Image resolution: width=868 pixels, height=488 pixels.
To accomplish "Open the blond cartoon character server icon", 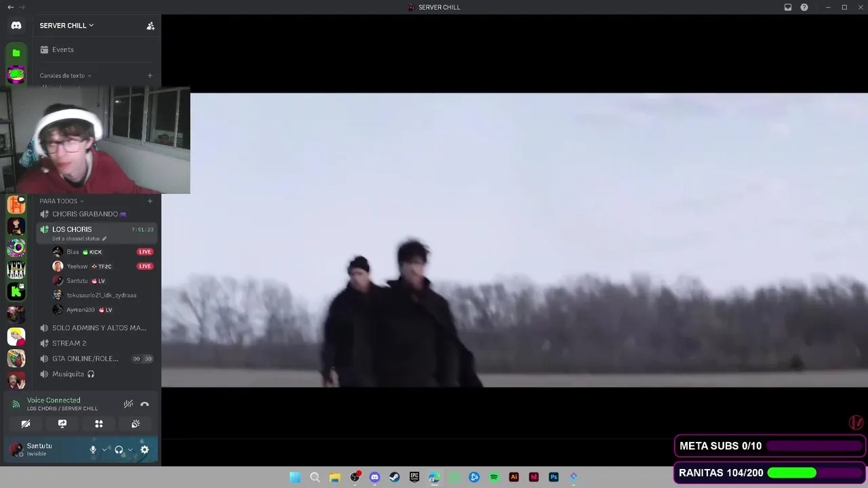I will 16,336.
